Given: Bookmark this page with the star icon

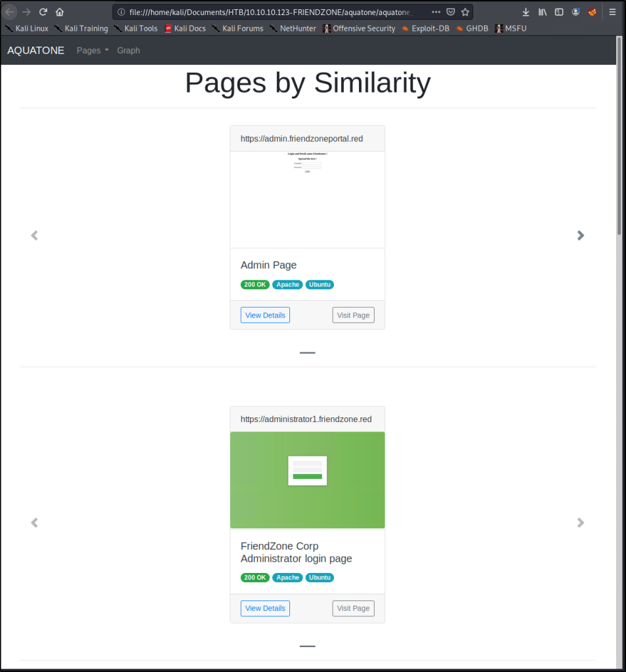Looking at the screenshot, I should (x=465, y=12).
